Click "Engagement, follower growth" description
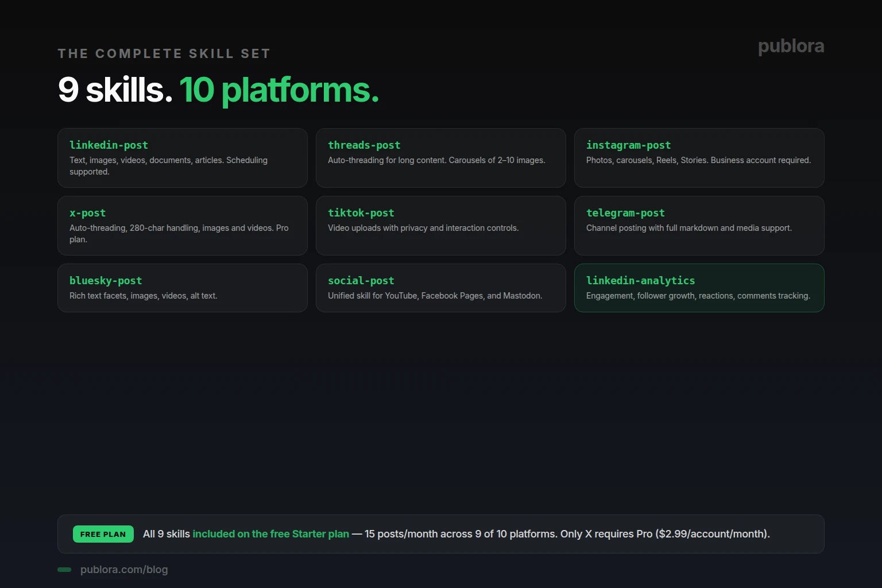Image resolution: width=882 pixels, height=588 pixels. click(x=698, y=296)
